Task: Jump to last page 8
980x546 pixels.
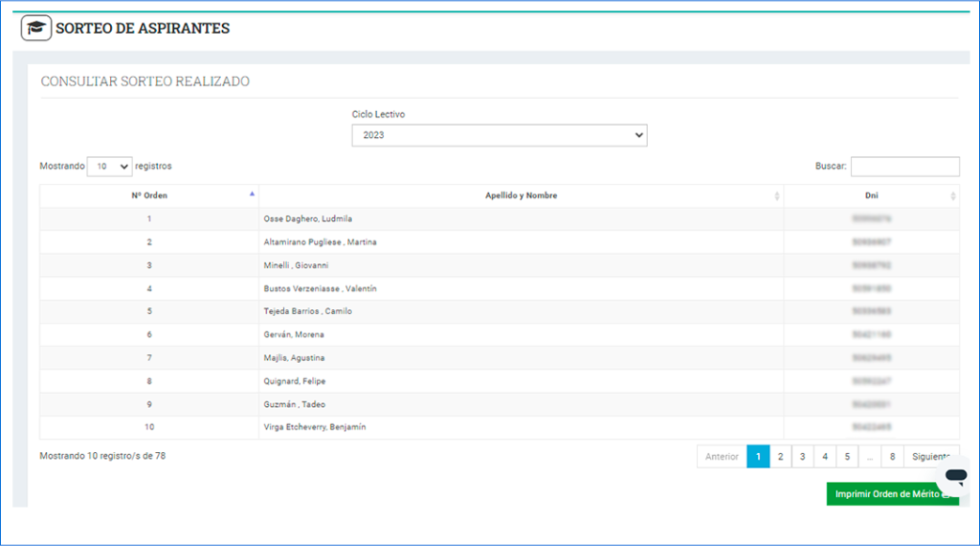Action: (892, 457)
